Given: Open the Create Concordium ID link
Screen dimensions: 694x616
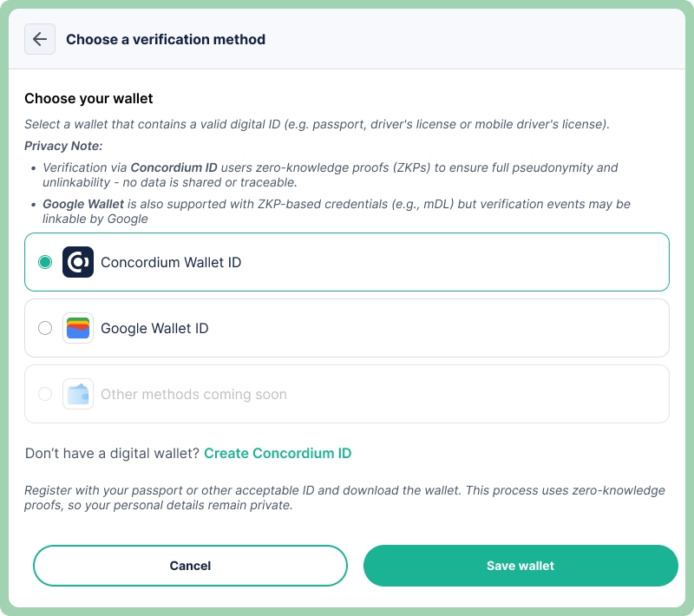Looking at the screenshot, I should pyautogui.click(x=278, y=453).
